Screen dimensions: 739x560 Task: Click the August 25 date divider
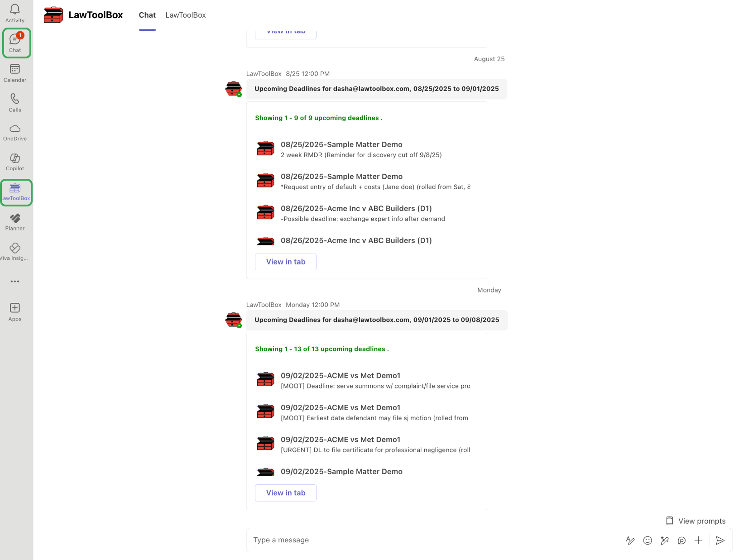click(489, 59)
